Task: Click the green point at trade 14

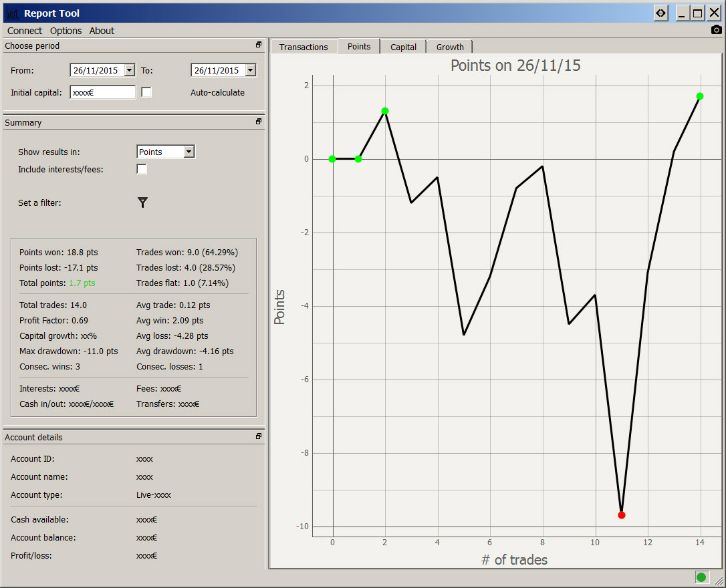Action: point(700,96)
